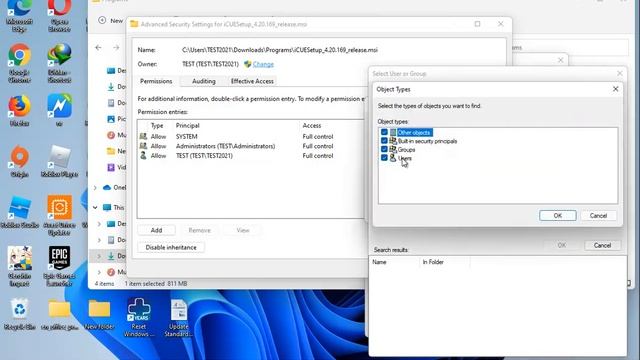
Task: Select the TEST (TEST\TEST2021) permission entry
Action: (251, 156)
